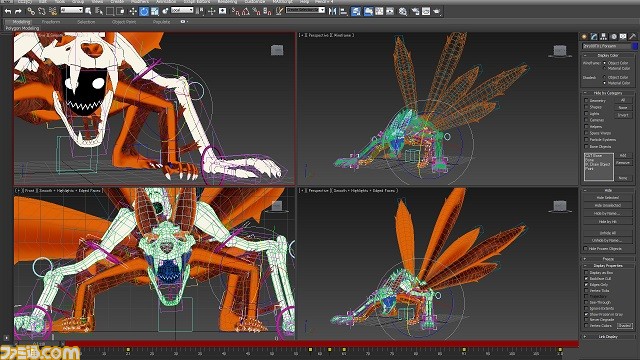Toggle the Hide Frozen Objects checkbox

tap(587, 248)
